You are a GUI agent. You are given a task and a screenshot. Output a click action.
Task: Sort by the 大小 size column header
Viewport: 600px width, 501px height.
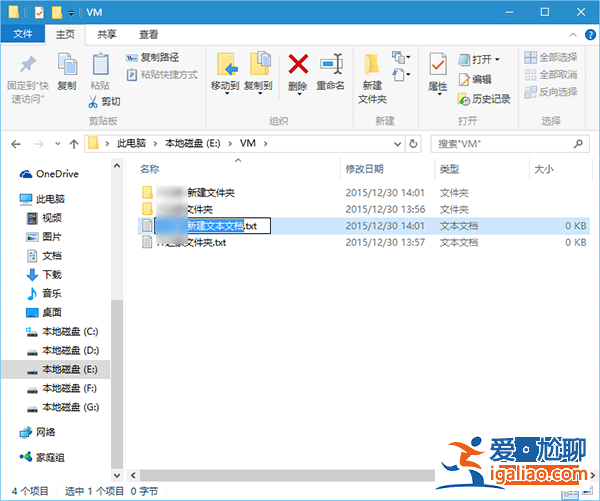(x=544, y=169)
